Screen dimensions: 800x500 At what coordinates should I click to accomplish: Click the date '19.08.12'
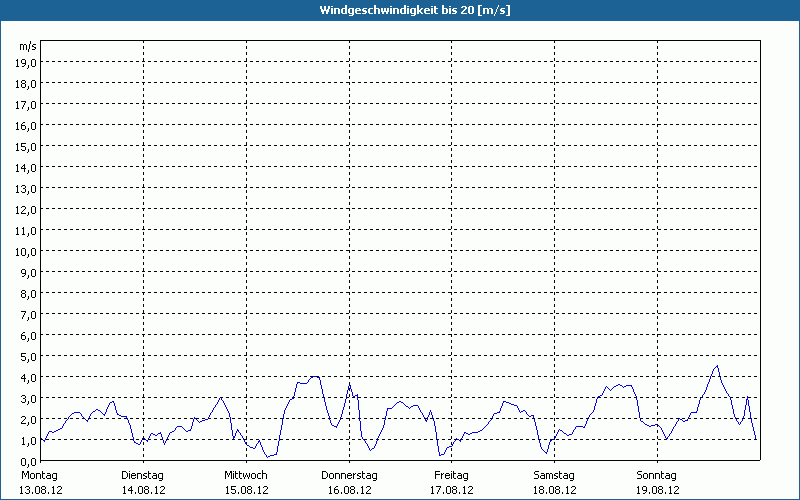point(658,490)
